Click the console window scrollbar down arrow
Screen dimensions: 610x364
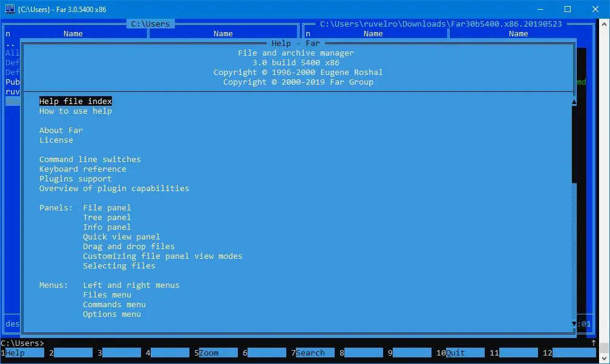pyautogui.click(x=604, y=358)
